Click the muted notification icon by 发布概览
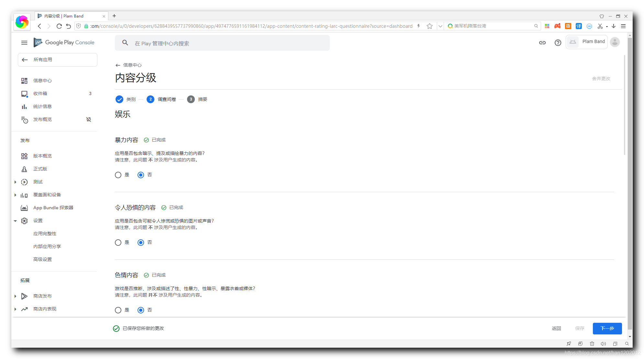This screenshot has width=644, height=359. [89, 119]
